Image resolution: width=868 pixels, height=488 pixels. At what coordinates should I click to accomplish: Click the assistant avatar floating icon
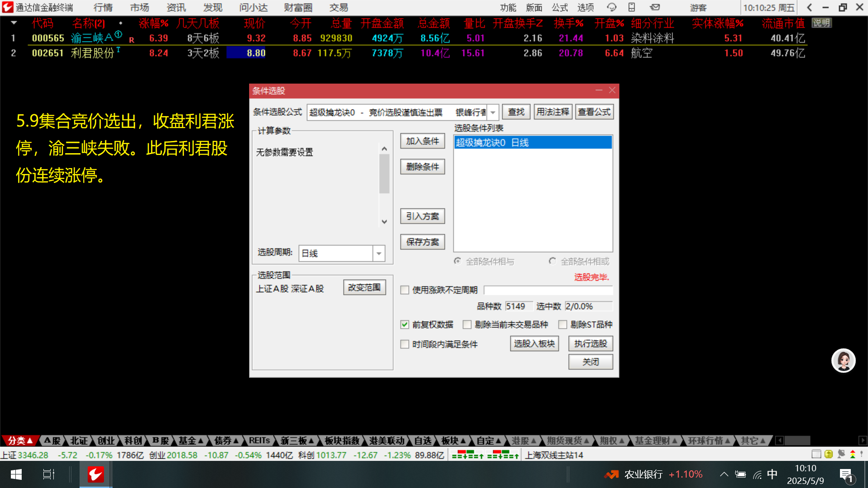coord(843,361)
